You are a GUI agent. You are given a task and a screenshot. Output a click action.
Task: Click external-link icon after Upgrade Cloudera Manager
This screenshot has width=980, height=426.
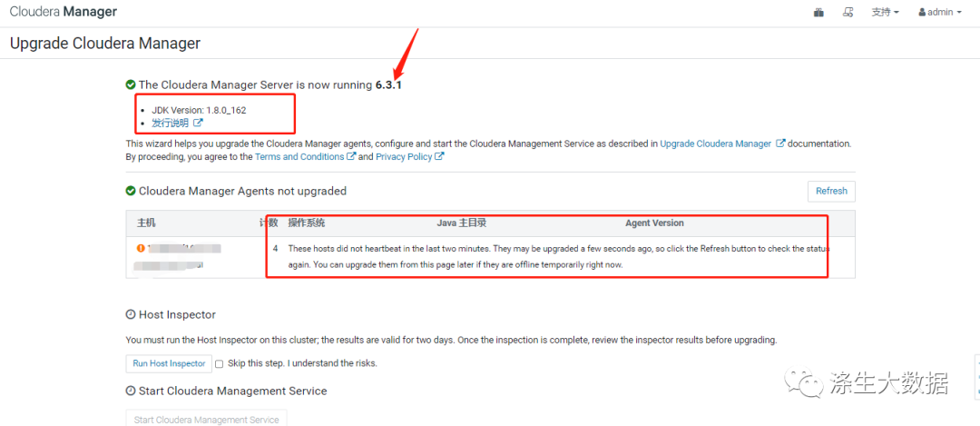pyautogui.click(x=780, y=144)
